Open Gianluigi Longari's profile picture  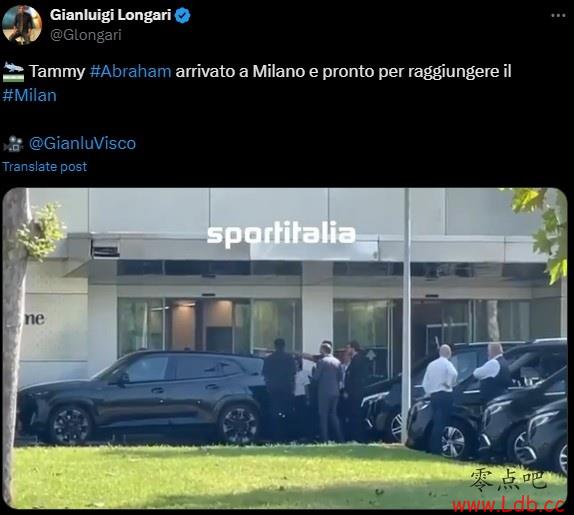[x=22, y=25]
